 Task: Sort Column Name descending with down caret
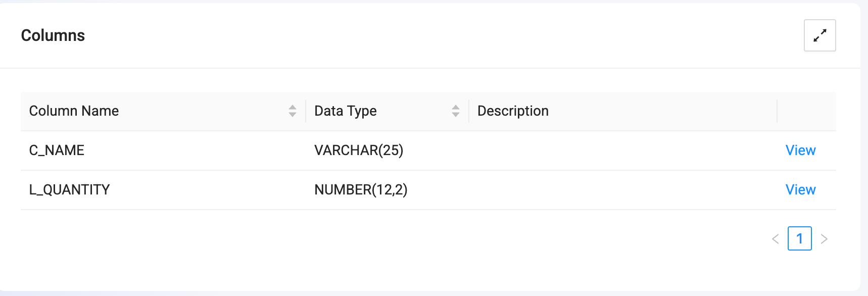point(293,115)
